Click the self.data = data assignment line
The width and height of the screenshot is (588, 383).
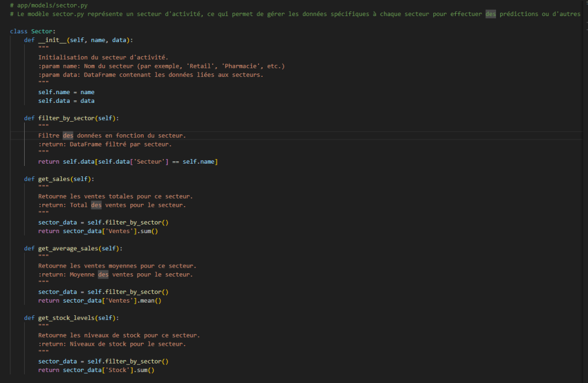click(x=66, y=100)
